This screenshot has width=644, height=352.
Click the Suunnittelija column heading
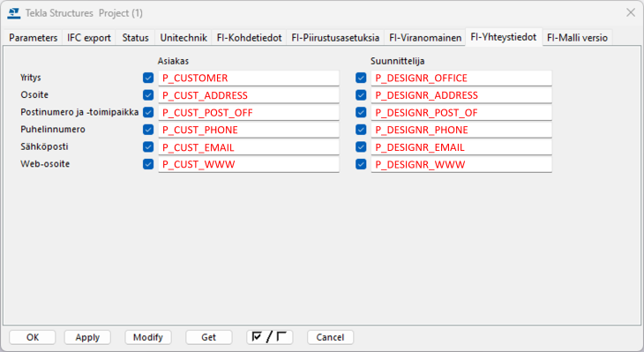[x=398, y=61]
